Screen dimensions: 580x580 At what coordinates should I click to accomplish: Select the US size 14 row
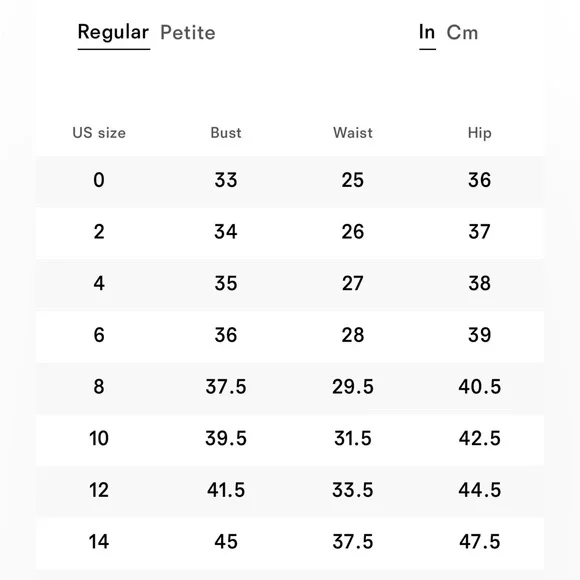[290, 542]
